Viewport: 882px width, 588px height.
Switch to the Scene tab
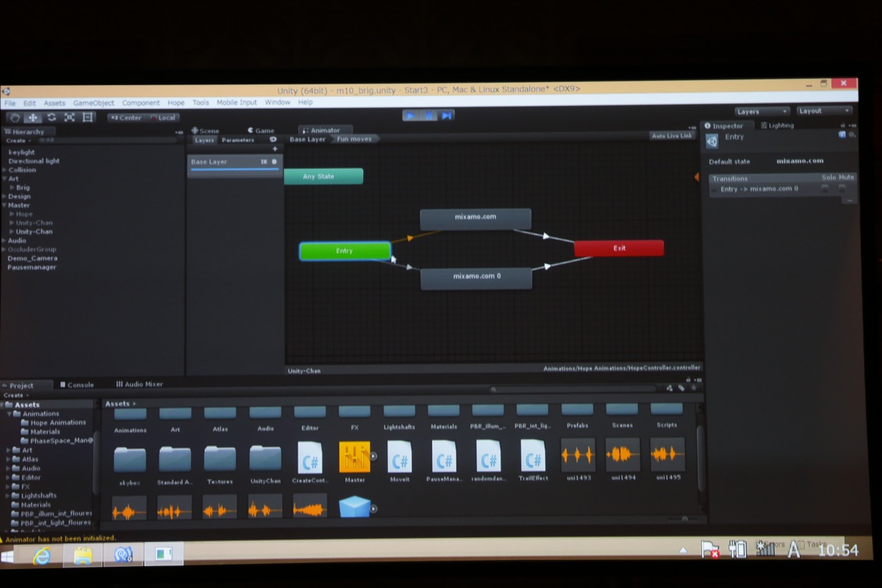point(205,131)
